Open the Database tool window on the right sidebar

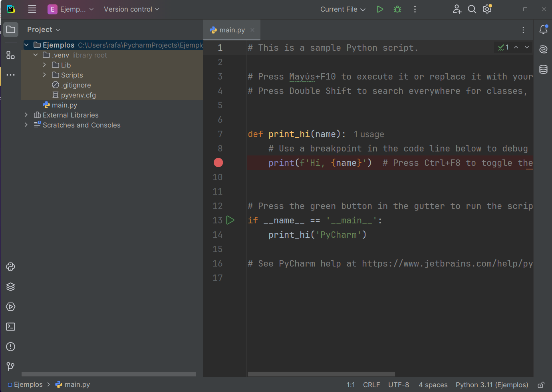pyautogui.click(x=543, y=69)
